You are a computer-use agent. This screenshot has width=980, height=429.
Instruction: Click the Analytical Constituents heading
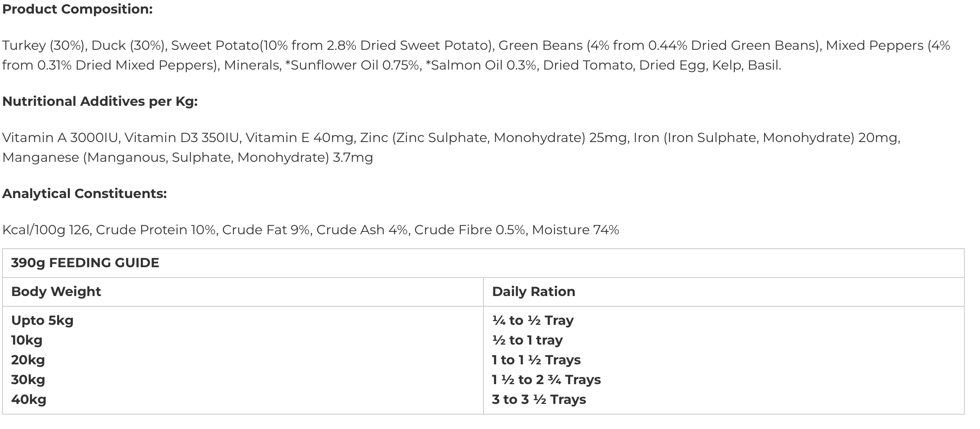pos(84,194)
